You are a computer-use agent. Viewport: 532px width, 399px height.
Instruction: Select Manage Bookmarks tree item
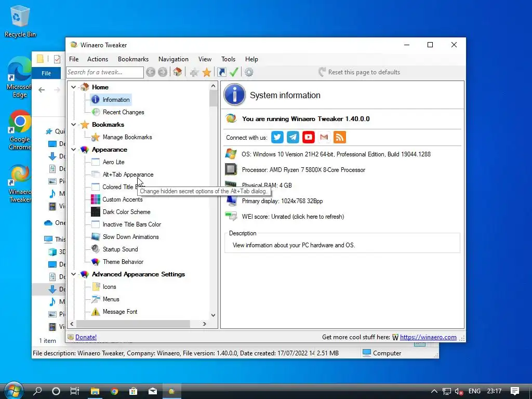[127, 137]
